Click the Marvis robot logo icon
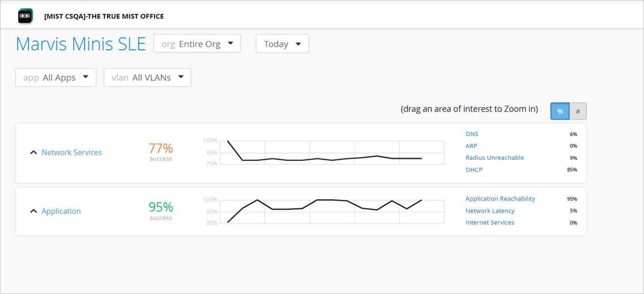 [x=25, y=16]
